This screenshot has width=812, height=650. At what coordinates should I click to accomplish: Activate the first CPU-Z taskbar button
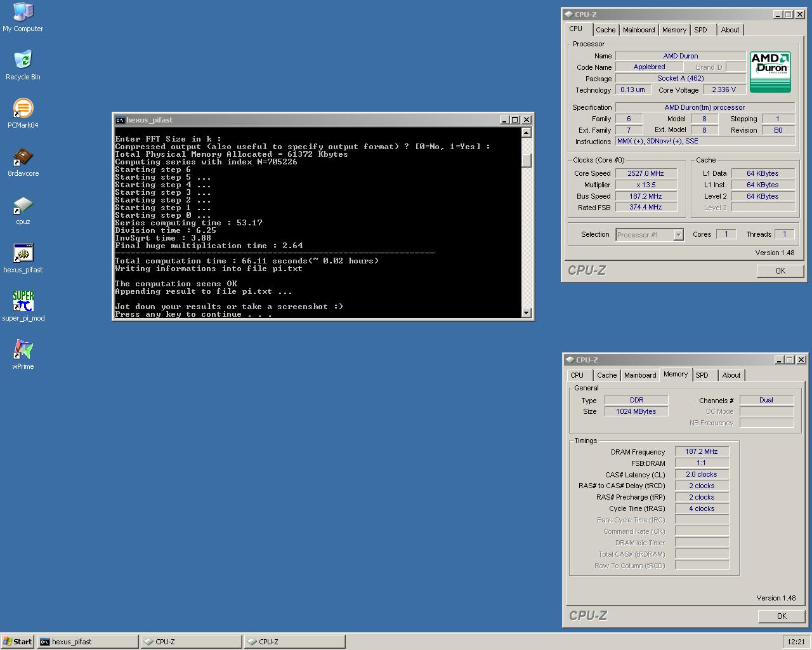pyautogui.click(x=191, y=642)
